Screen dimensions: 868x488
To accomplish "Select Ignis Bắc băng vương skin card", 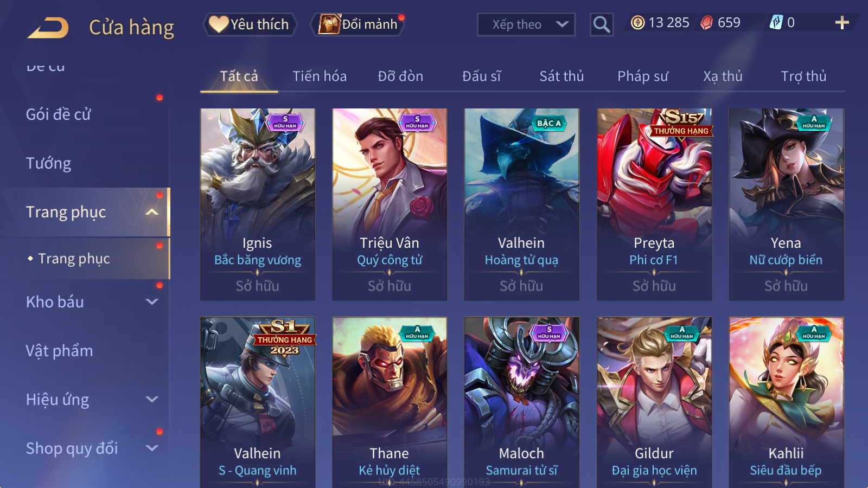I will pos(258,204).
